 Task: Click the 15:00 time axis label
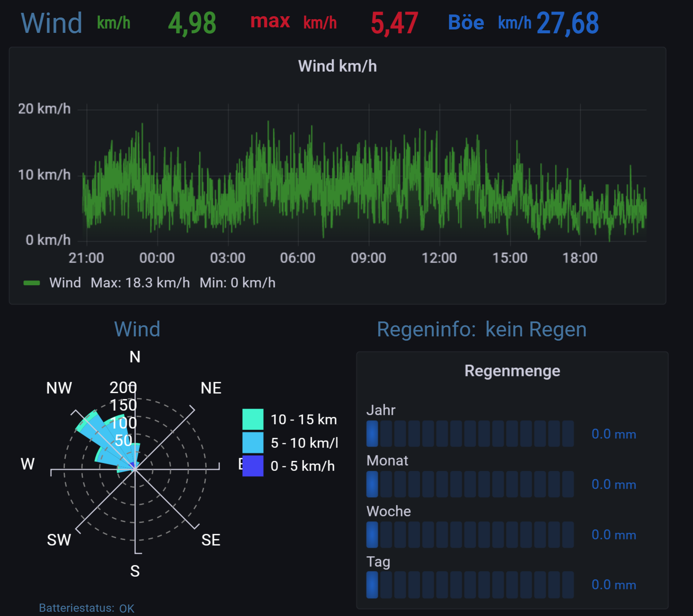(510, 258)
